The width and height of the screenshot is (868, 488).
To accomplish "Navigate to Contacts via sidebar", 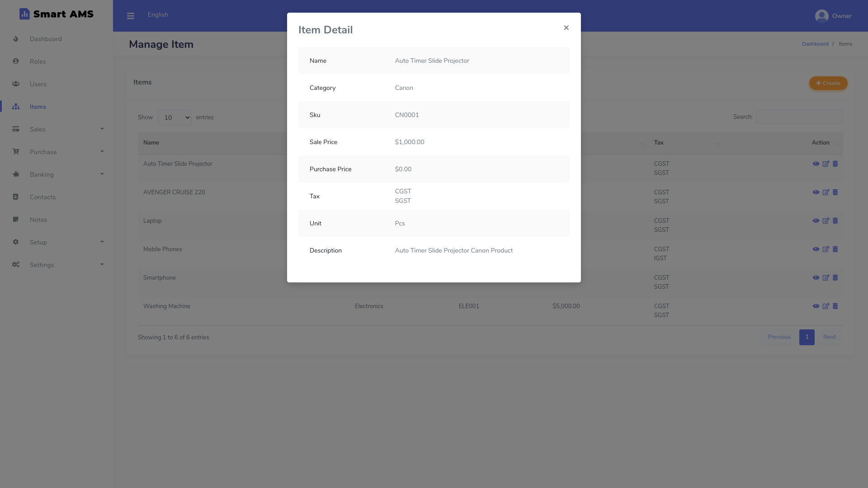I will 43,197.
